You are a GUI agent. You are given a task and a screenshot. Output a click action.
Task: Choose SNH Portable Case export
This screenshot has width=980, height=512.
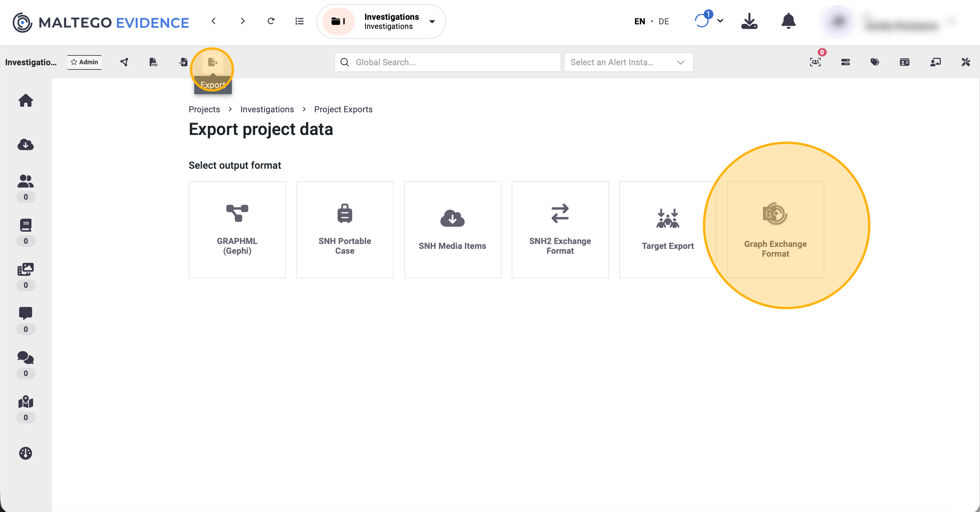(x=345, y=229)
